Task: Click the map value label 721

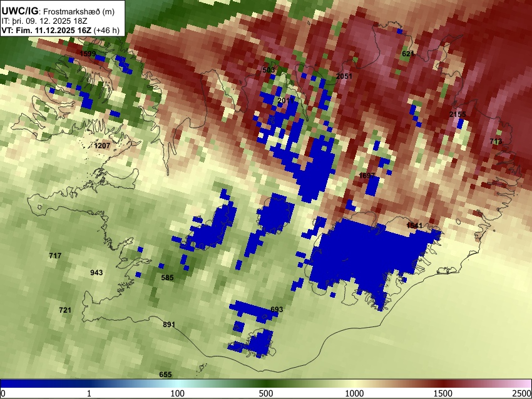Action: (65, 310)
